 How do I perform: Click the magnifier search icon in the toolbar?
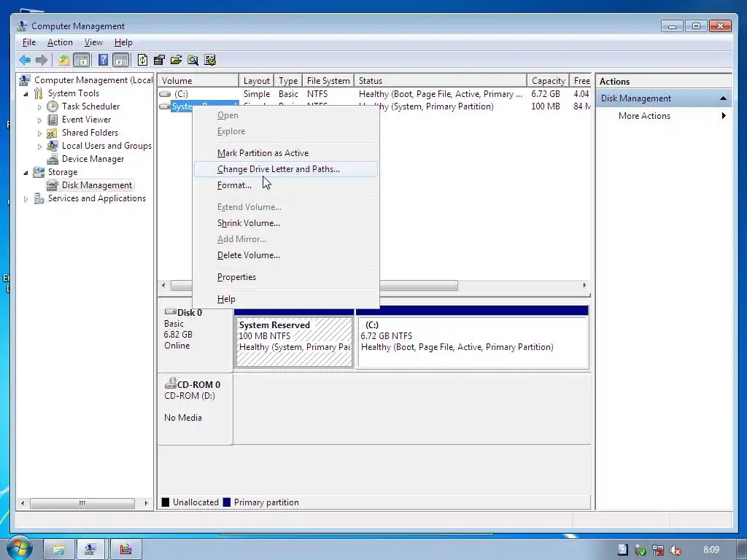pyautogui.click(x=193, y=60)
